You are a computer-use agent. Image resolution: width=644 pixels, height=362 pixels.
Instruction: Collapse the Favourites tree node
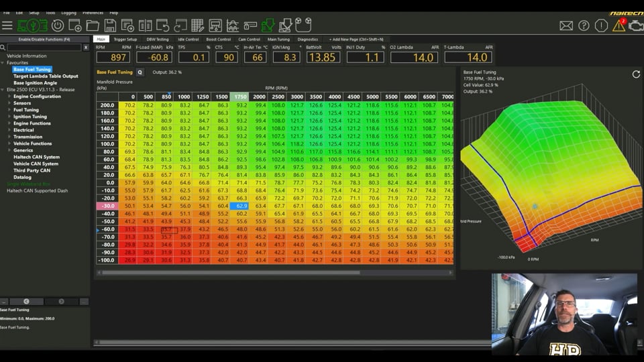3,63
